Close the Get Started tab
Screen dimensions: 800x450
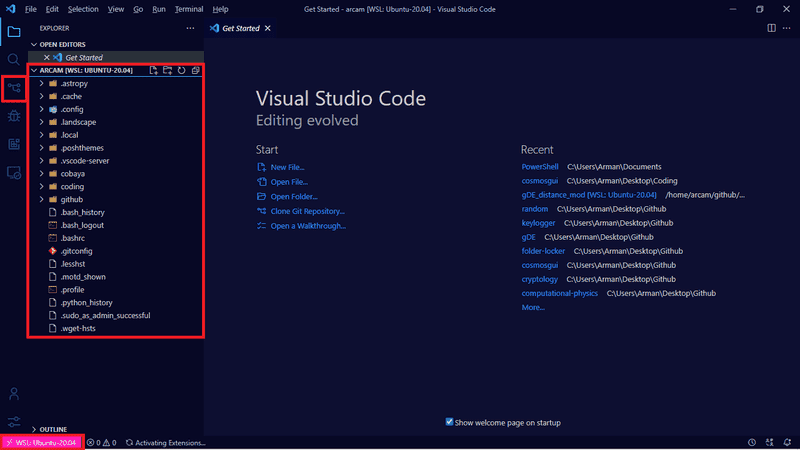pyautogui.click(x=267, y=28)
